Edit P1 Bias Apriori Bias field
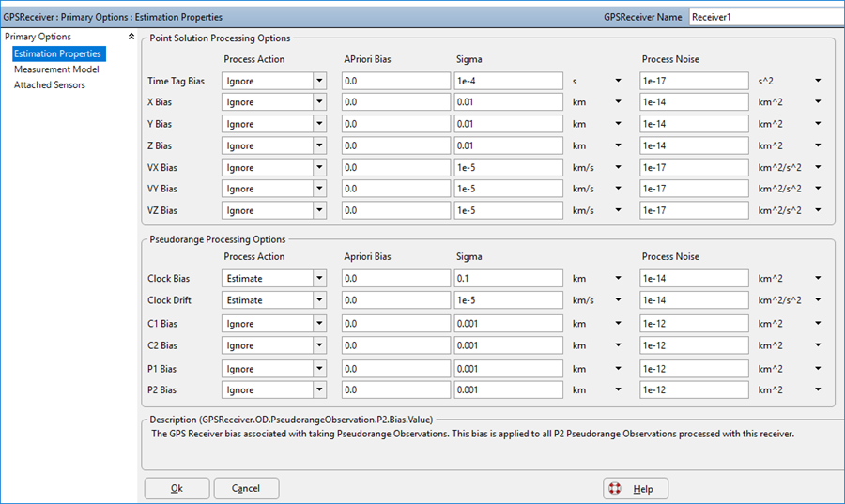Image resolution: width=845 pixels, height=504 pixels. 396,369
